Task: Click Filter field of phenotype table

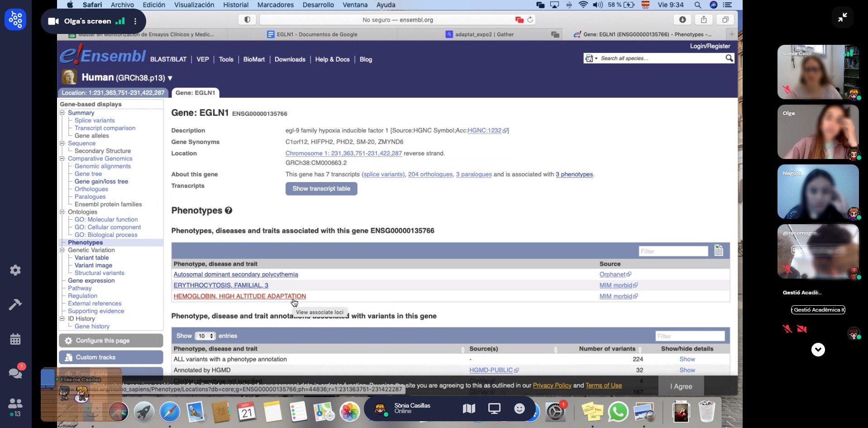Action: click(673, 251)
